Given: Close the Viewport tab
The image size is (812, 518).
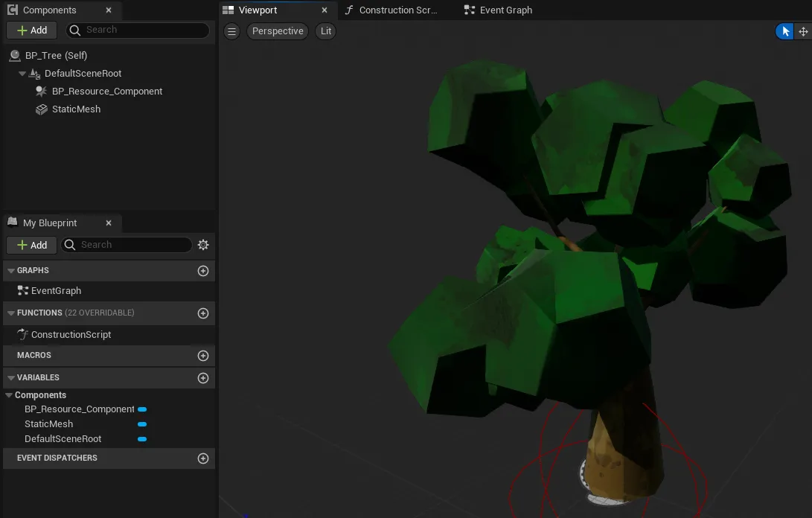Looking at the screenshot, I should [x=325, y=10].
